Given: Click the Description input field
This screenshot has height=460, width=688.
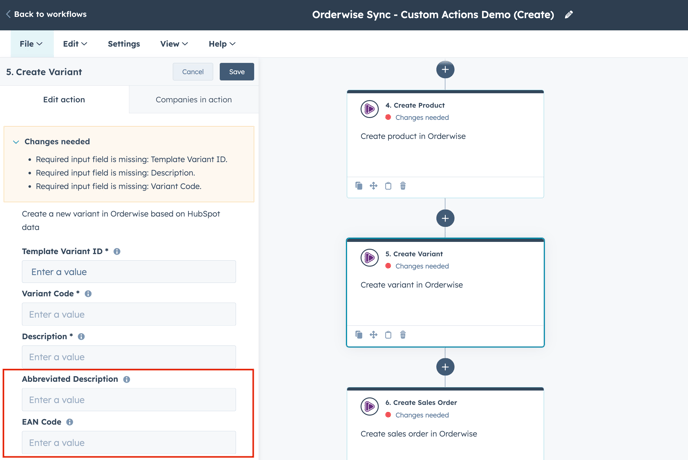Looking at the screenshot, I should coord(129,356).
